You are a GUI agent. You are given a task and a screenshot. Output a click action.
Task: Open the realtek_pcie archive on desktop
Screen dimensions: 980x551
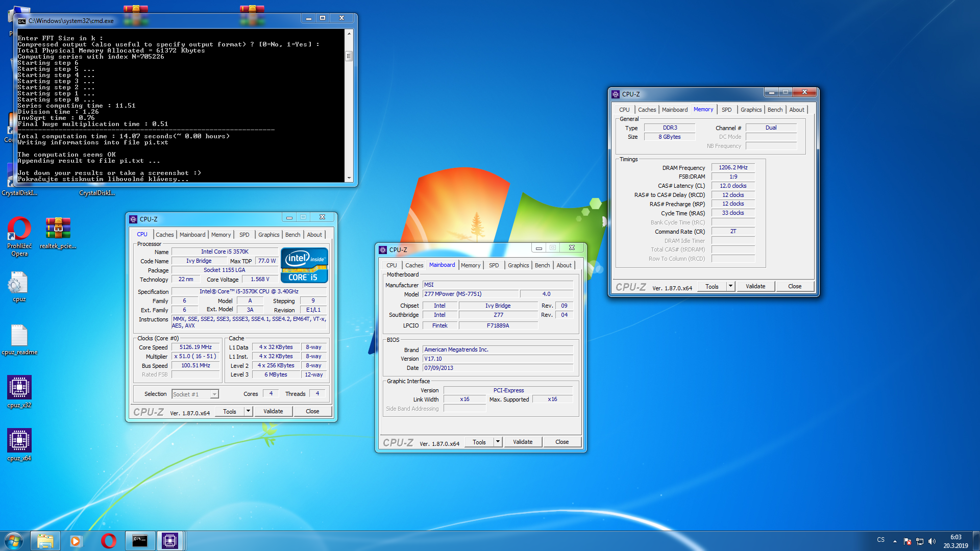(58, 233)
